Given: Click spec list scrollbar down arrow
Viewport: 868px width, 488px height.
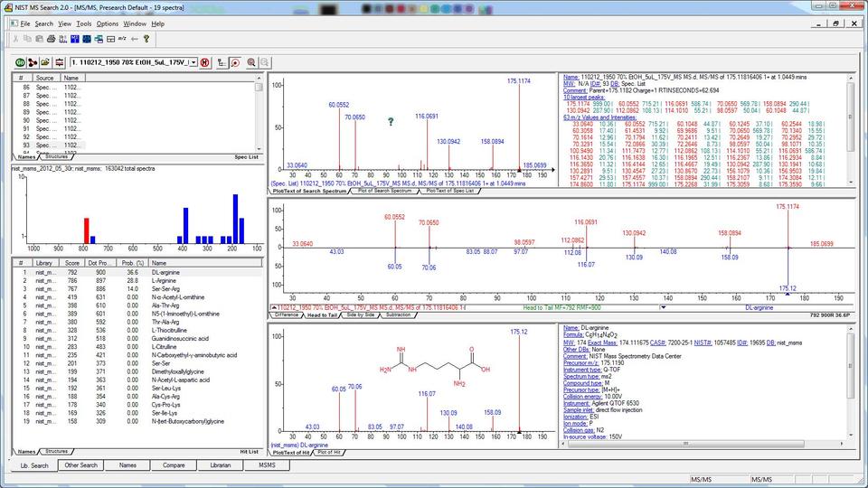Looking at the screenshot, I should click(259, 147).
